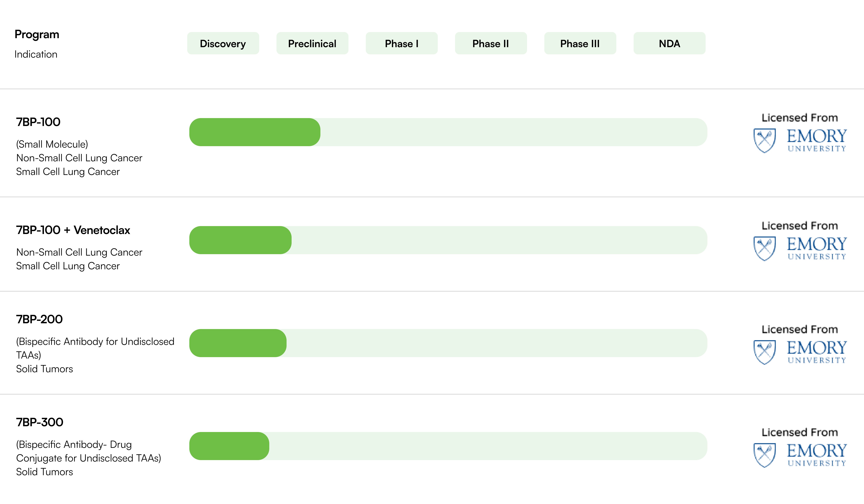
Task: Click the Emory shield icon in 7BP-100 row
Action: (x=764, y=140)
